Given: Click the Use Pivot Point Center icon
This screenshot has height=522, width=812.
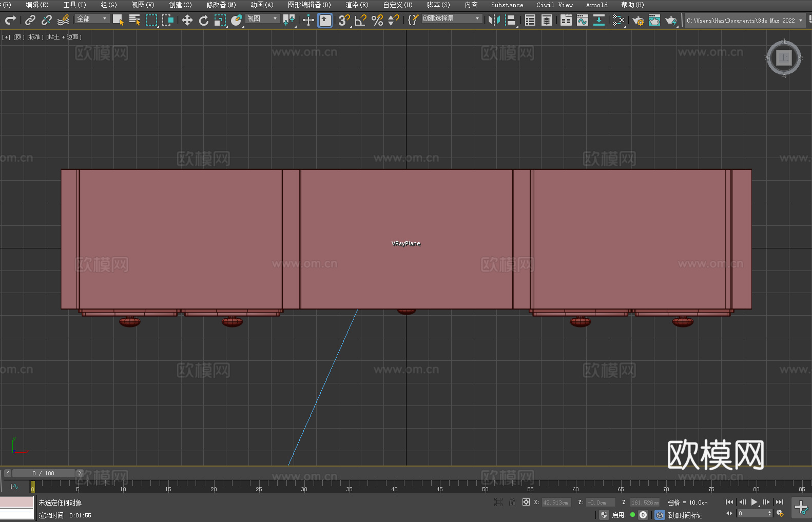Looking at the screenshot, I should 289,20.
